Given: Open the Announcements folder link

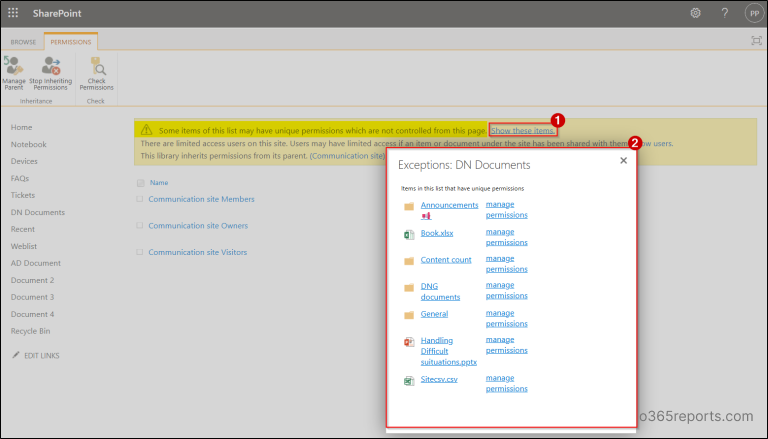Looking at the screenshot, I should pyautogui.click(x=449, y=205).
